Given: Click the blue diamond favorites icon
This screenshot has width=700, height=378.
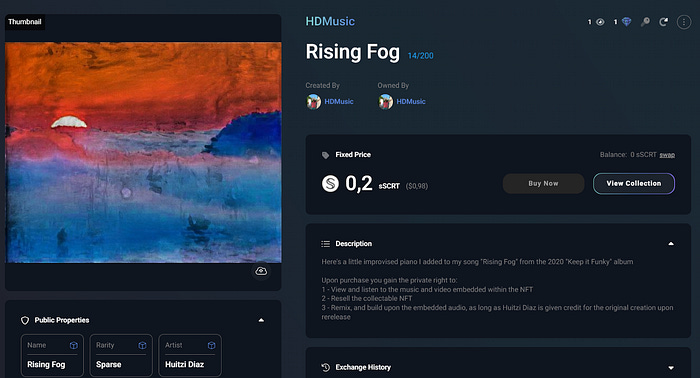Looking at the screenshot, I should [x=626, y=22].
